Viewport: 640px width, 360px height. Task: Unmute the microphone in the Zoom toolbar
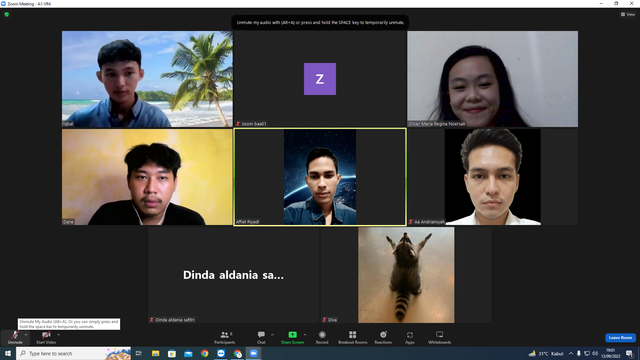(15, 337)
